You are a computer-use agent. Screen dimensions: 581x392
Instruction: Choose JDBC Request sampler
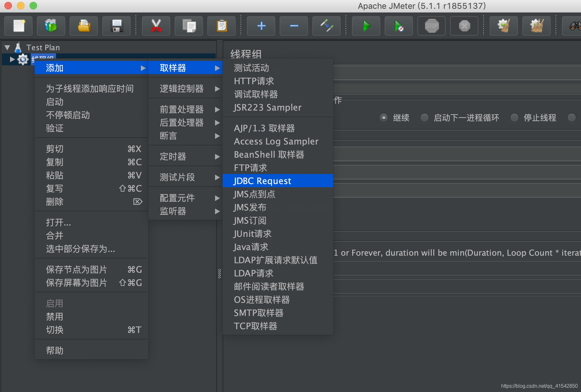[278, 181]
